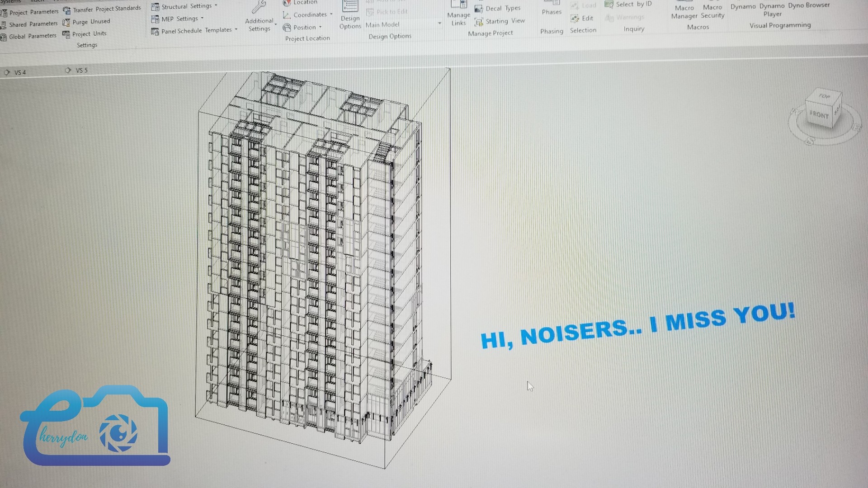The height and width of the screenshot is (488, 868).
Task: Click the FRONT face of ViewCube
Action: click(819, 115)
